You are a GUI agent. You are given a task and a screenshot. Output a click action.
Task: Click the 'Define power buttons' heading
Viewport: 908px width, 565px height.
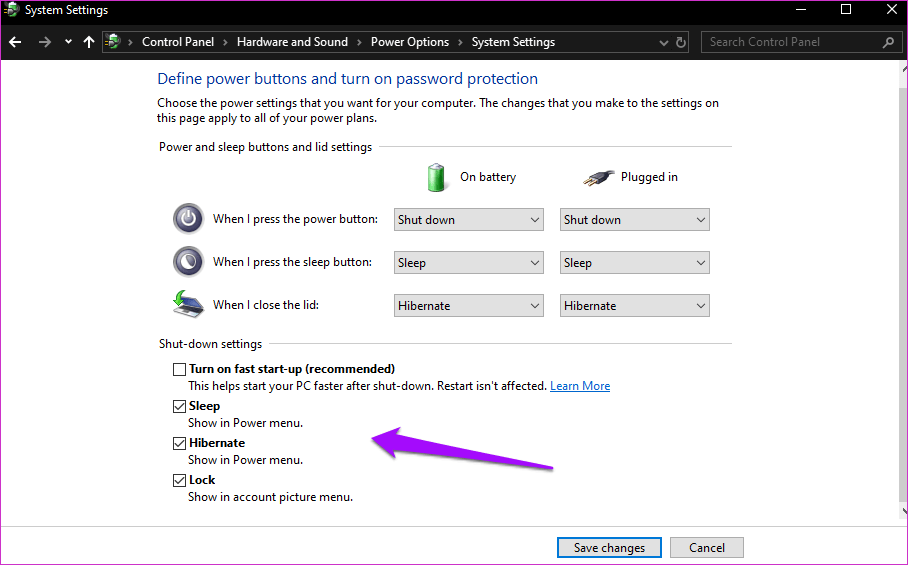click(347, 79)
